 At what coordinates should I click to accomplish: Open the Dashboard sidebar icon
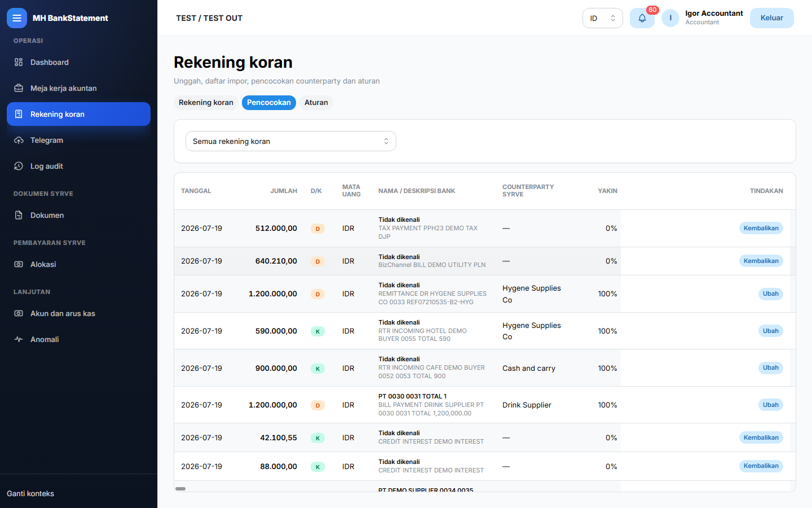pos(19,62)
